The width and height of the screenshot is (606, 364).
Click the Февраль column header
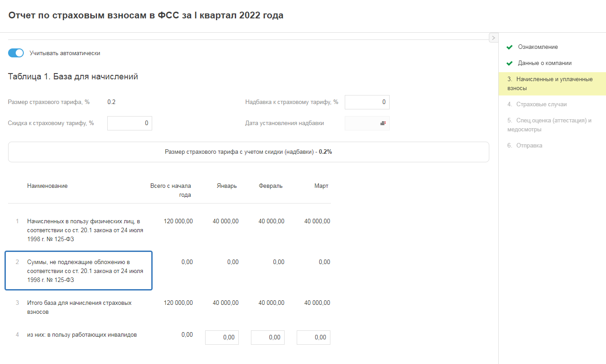coord(271,186)
